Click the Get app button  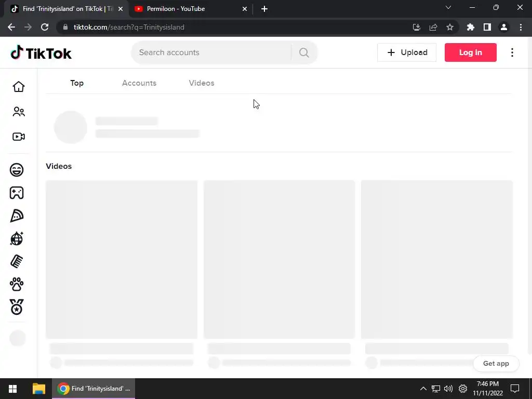coord(496,363)
